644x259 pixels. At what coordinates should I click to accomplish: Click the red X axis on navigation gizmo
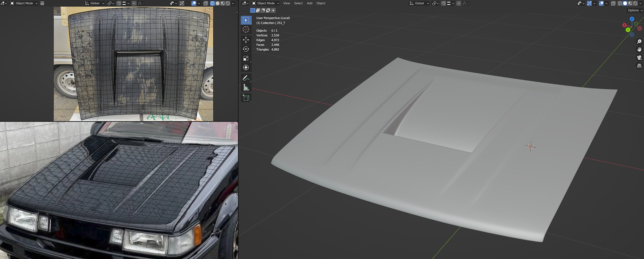[624, 25]
